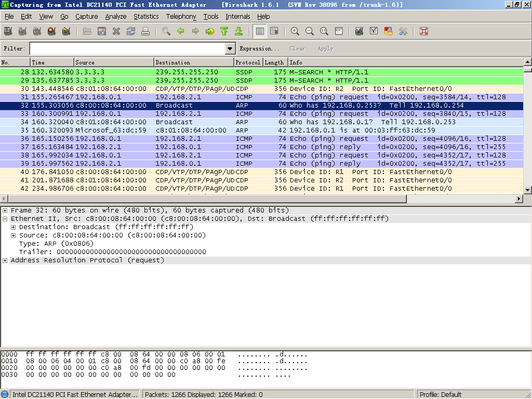
Task: Click the packet list scroll down arrow
Action: point(527,190)
